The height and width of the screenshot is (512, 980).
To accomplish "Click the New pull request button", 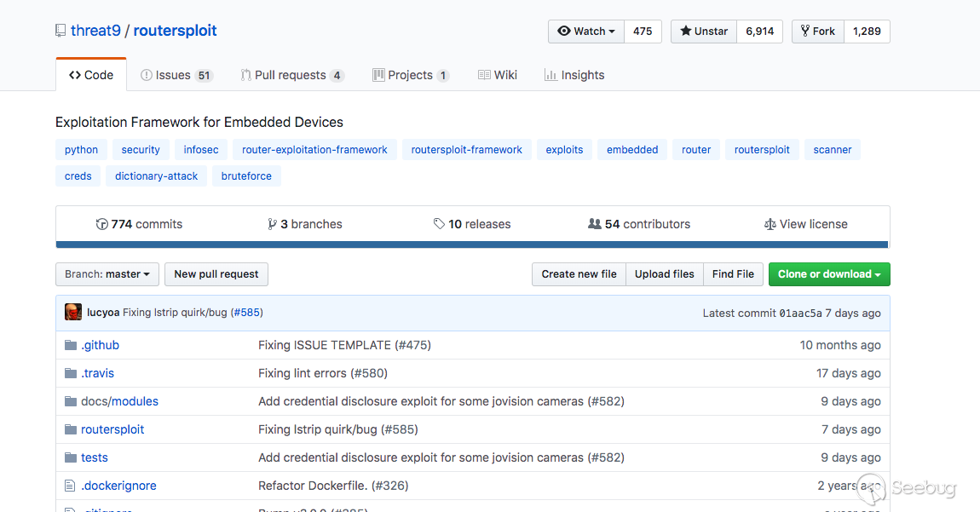I will click(x=216, y=274).
